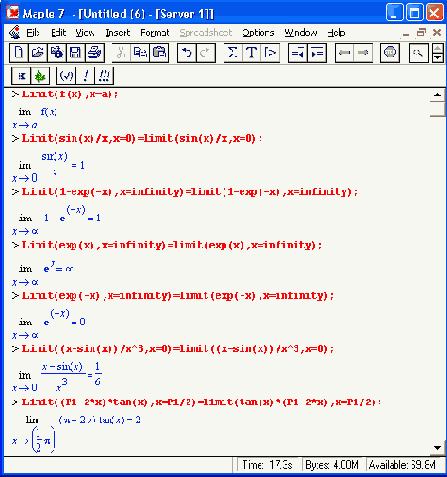Click the Undo arrow icon
447x477 pixels.
(187, 53)
